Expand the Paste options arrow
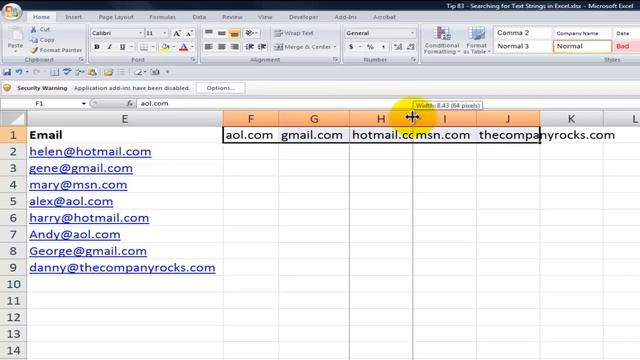Screen dimensions: 640x360 pos(16,51)
